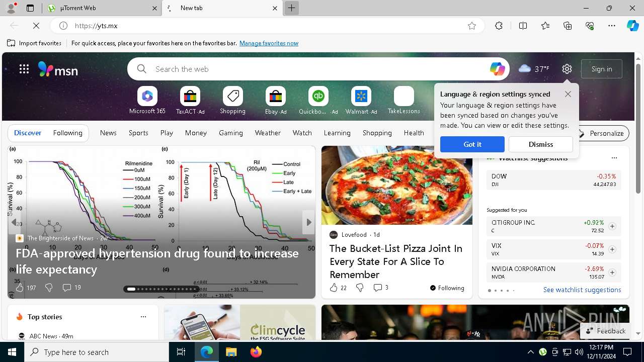The image size is (644, 362).
Task: Open the weather widget showing 37°F
Action: tap(534, 69)
